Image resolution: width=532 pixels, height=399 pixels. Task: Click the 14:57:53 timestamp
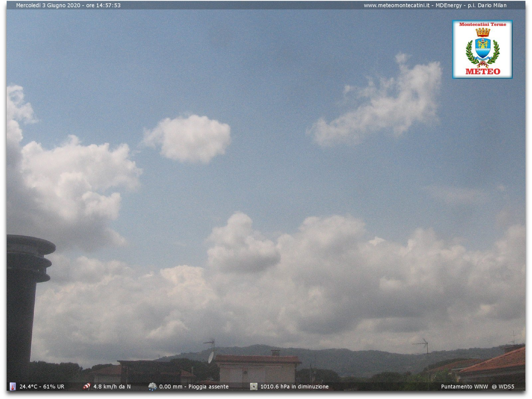108,5
